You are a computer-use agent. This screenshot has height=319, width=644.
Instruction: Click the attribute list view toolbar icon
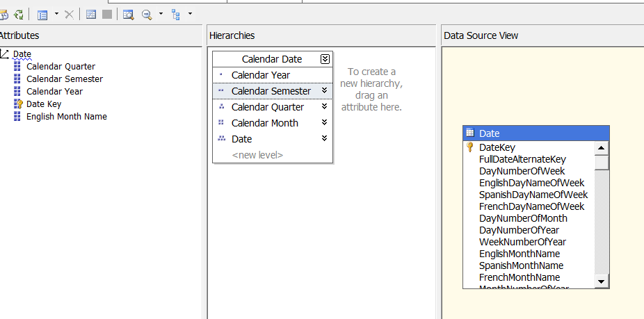click(x=42, y=15)
